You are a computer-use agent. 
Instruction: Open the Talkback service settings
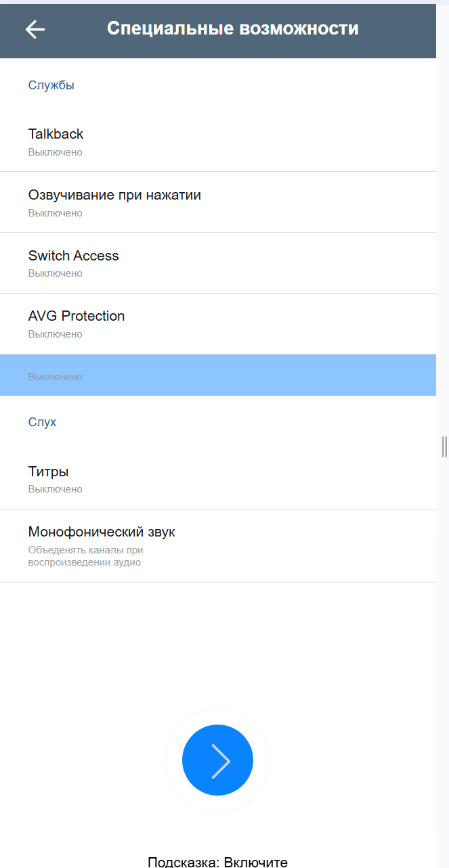tap(218, 141)
